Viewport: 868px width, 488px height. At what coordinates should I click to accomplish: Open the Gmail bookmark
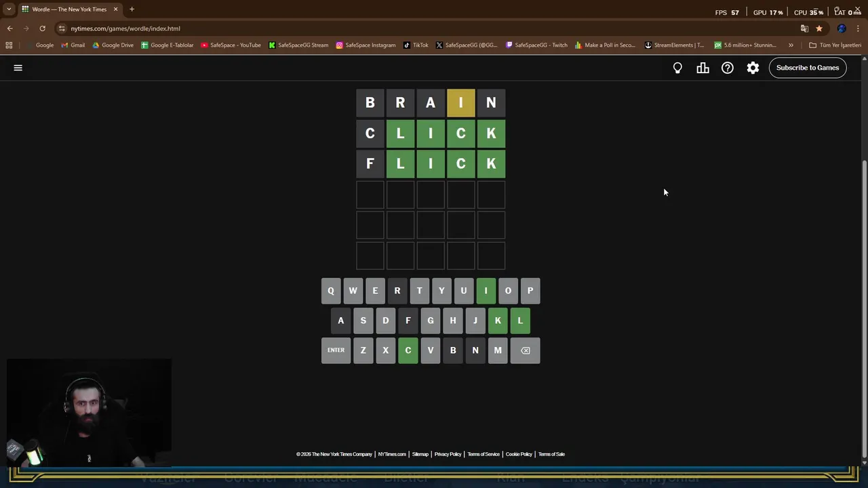[x=73, y=45]
